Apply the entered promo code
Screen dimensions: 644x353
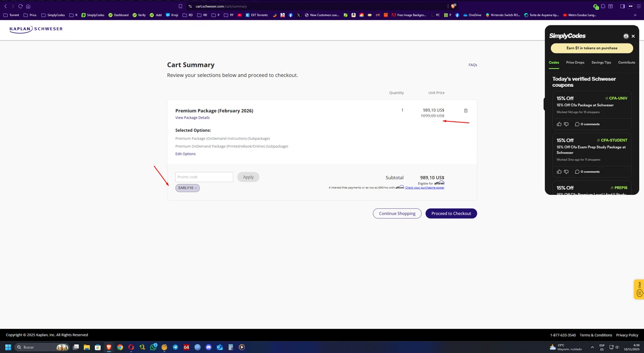pyautogui.click(x=248, y=177)
